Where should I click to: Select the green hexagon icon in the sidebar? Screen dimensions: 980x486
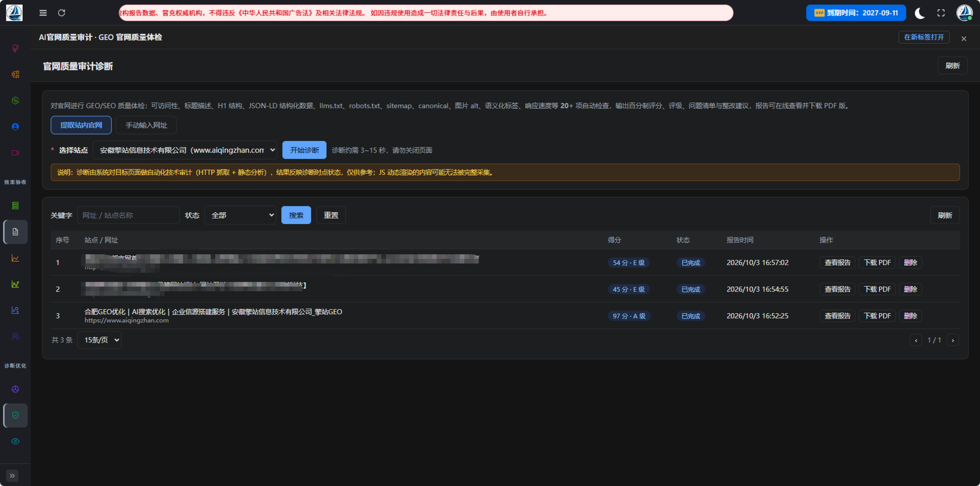point(15,101)
